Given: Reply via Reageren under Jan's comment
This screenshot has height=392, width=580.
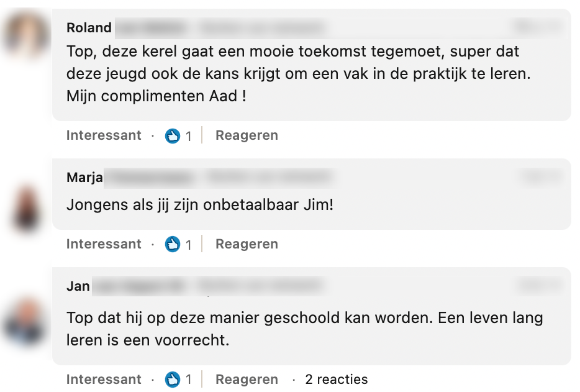Looking at the screenshot, I should click(247, 380).
